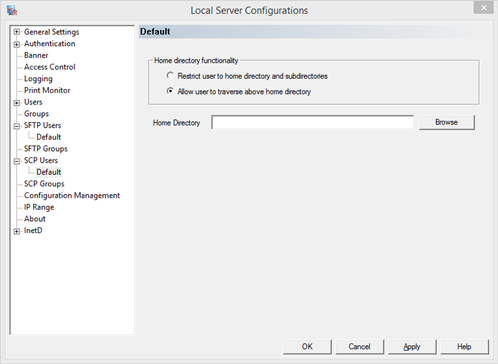Open the About page
Screen dimensions: 498x364
tap(35, 219)
